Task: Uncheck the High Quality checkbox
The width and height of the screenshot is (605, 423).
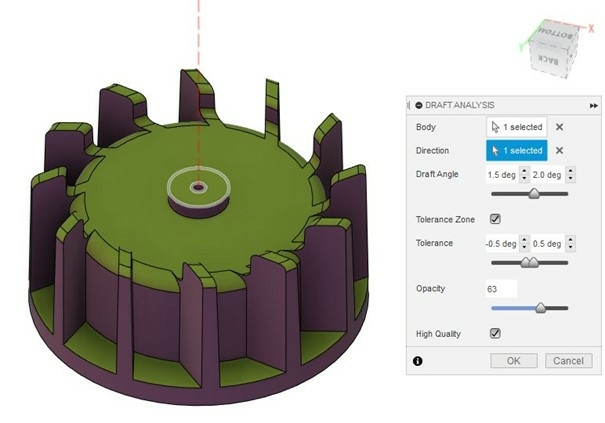Action: pyautogui.click(x=495, y=333)
